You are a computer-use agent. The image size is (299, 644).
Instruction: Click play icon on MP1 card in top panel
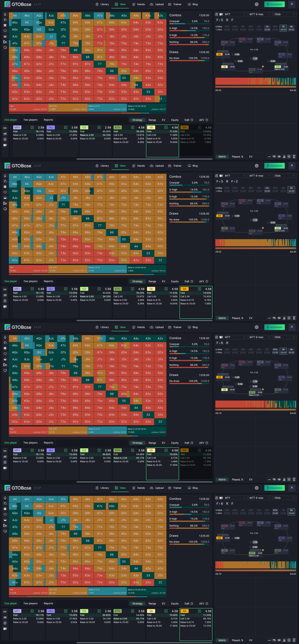coord(32,128)
